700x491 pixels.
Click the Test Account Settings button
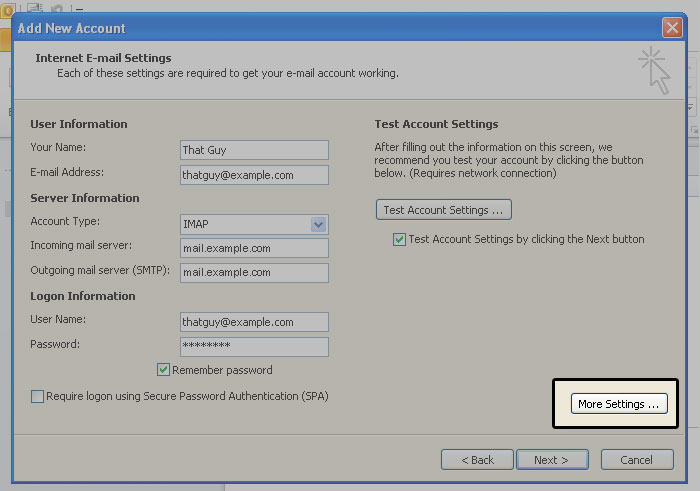(x=443, y=210)
